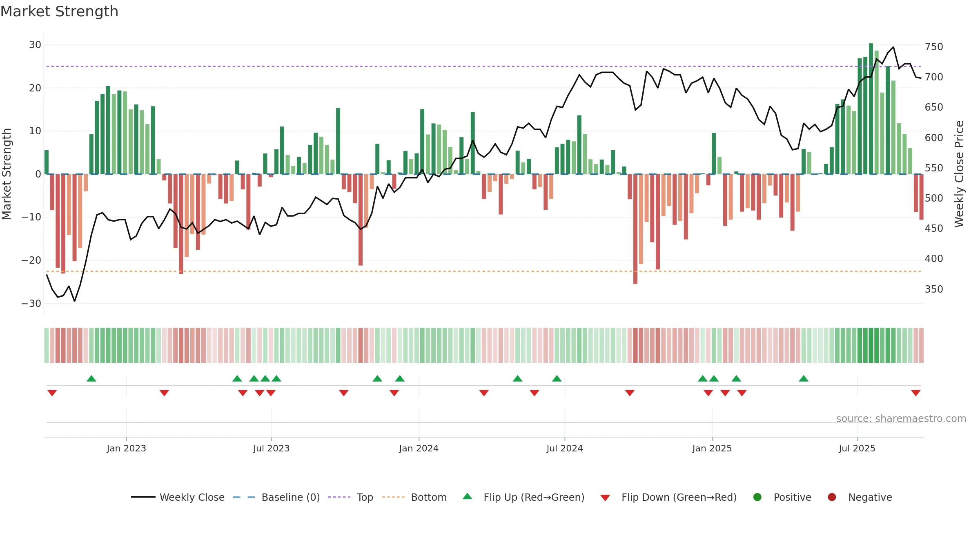Click the last green flip-up triangle before Jul 2025
980x551 pixels.
pyautogui.click(x=804, y=378)
